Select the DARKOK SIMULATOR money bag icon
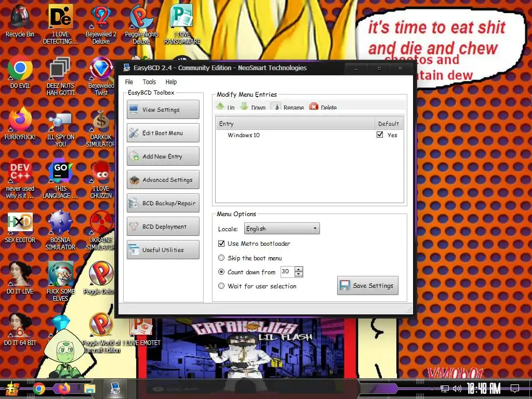Viewport: 532px width, 399px height. (x=101, y=128)
